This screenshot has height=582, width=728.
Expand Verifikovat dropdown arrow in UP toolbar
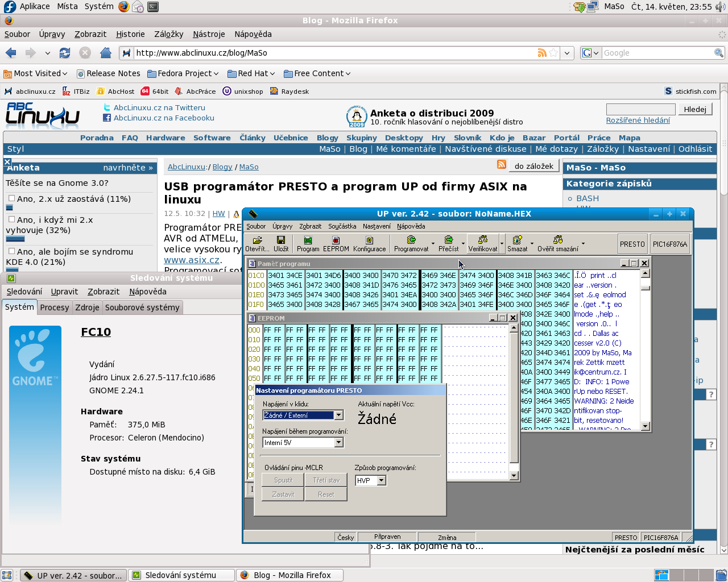click(502, 244)
